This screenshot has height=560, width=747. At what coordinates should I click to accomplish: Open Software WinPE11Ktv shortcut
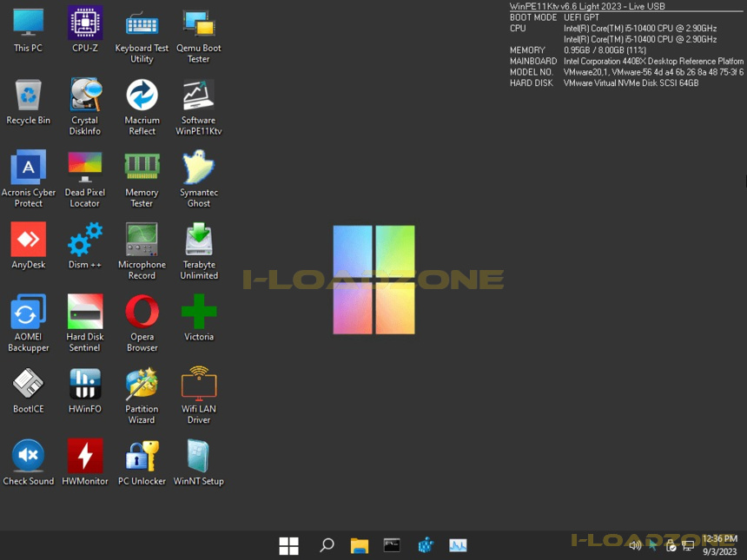[x=199, y=107]
